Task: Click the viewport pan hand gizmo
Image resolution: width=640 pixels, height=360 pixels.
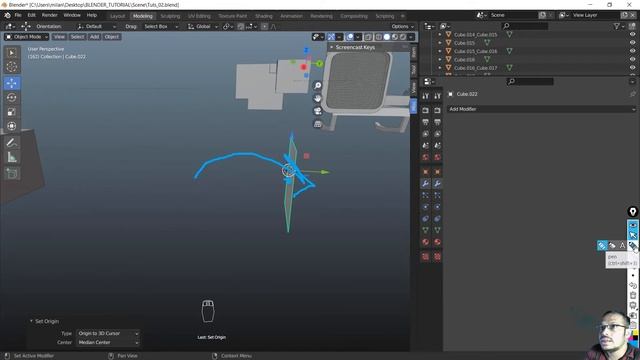Action: [x=318, y=98]
